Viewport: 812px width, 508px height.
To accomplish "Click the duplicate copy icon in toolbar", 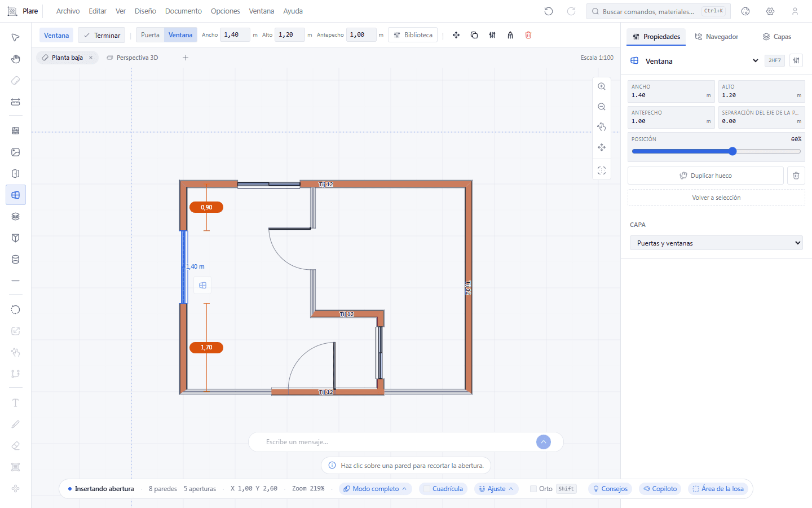I will 474,35.
